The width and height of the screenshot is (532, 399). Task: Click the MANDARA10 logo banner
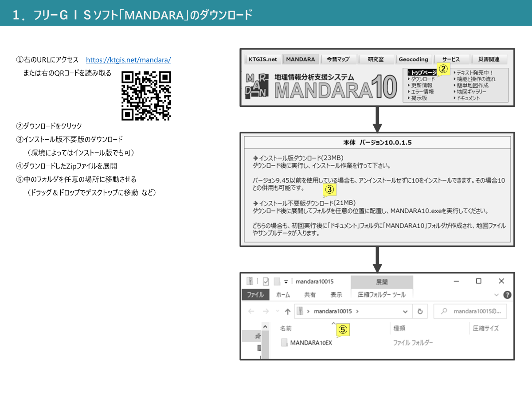coord(321,86)
